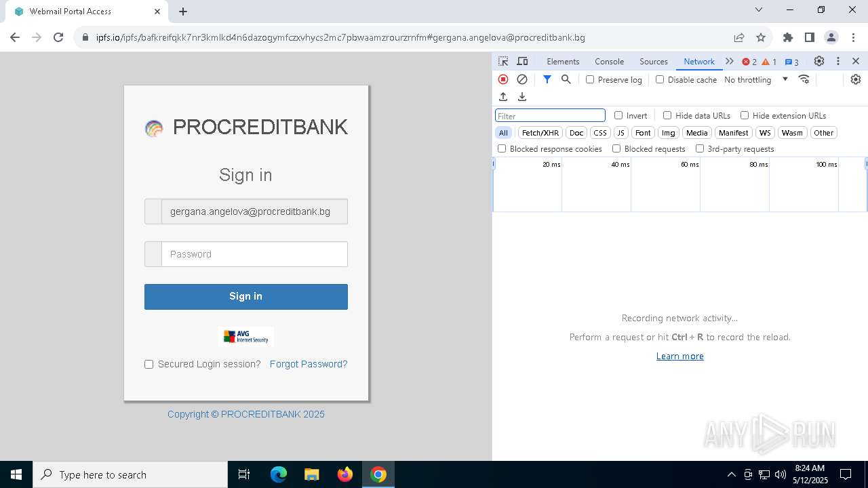868x488 pixels.
Task: Click the Password input field
Action: [x=254, y=254]
